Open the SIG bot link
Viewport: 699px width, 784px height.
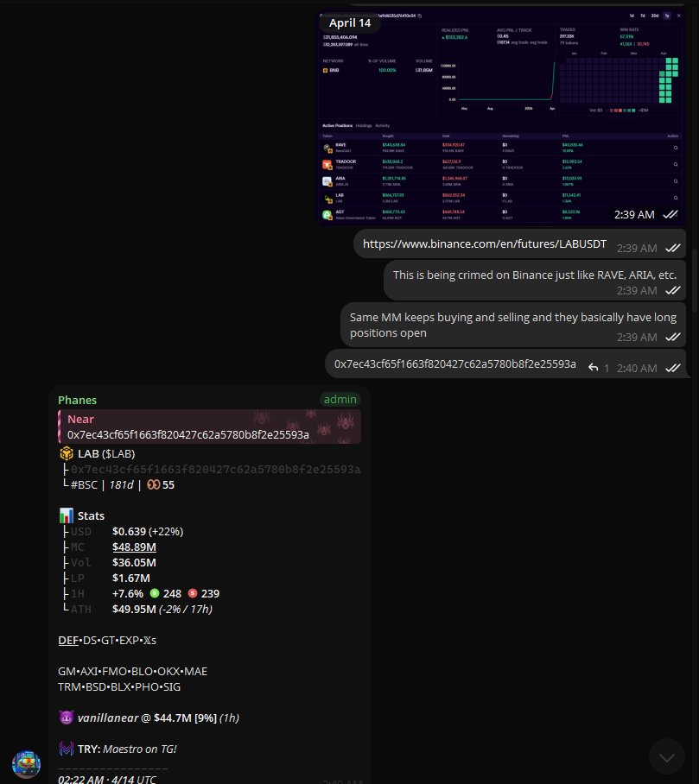(x=172, y=687)
